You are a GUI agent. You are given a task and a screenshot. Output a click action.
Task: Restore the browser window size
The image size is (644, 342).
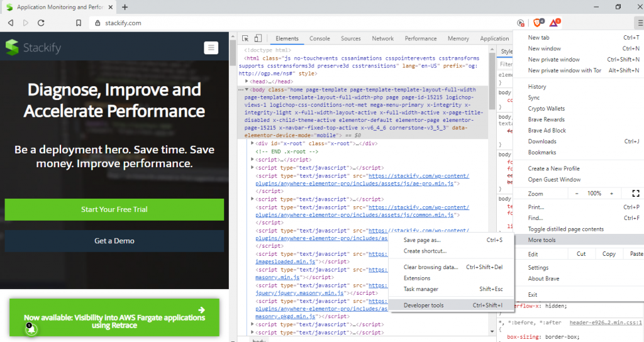618,6
